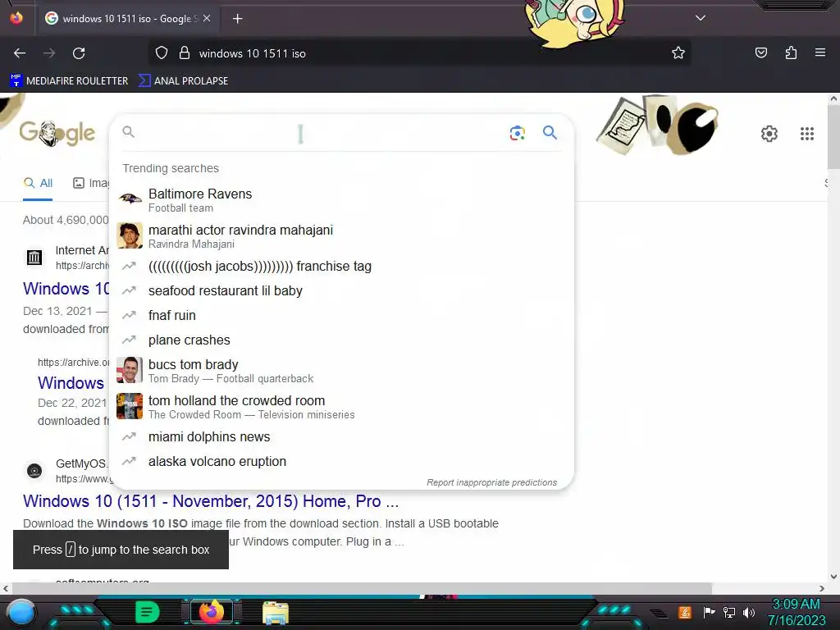Open MEDIAFIRE ROULETTER bookmark
Viewport: 840px width, 630px height.
pyautogui.click(x=69, y=80)
